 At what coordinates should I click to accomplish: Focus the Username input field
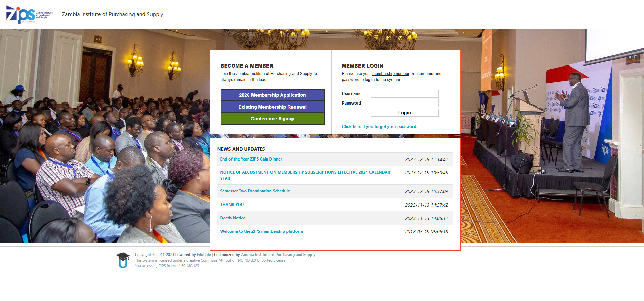[404, 94]
